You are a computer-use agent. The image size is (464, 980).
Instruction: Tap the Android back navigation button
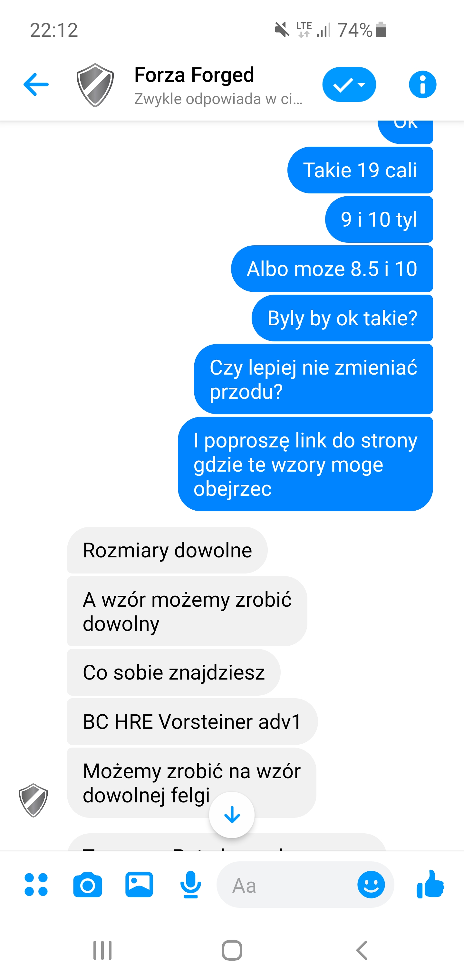(x=361, y=950)
